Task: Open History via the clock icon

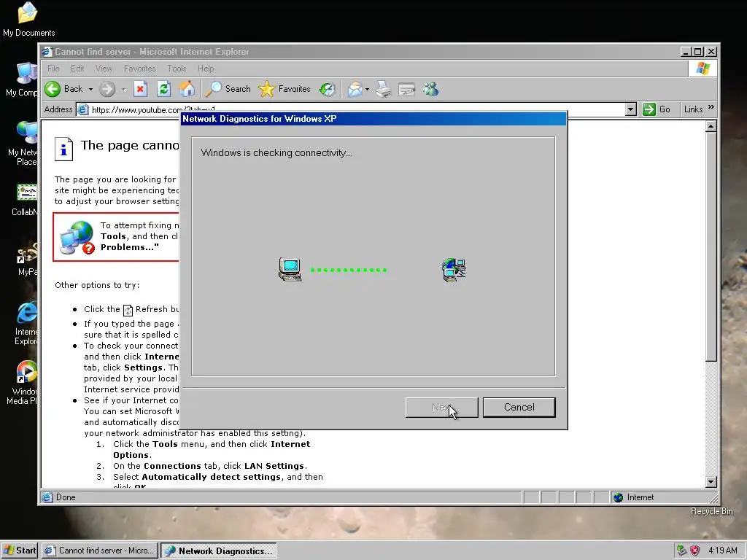Action: point(328,89)
